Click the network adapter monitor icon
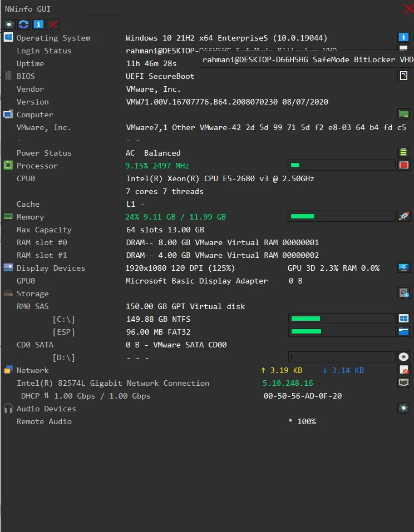 pyautogui.click(x=403, y=382)
